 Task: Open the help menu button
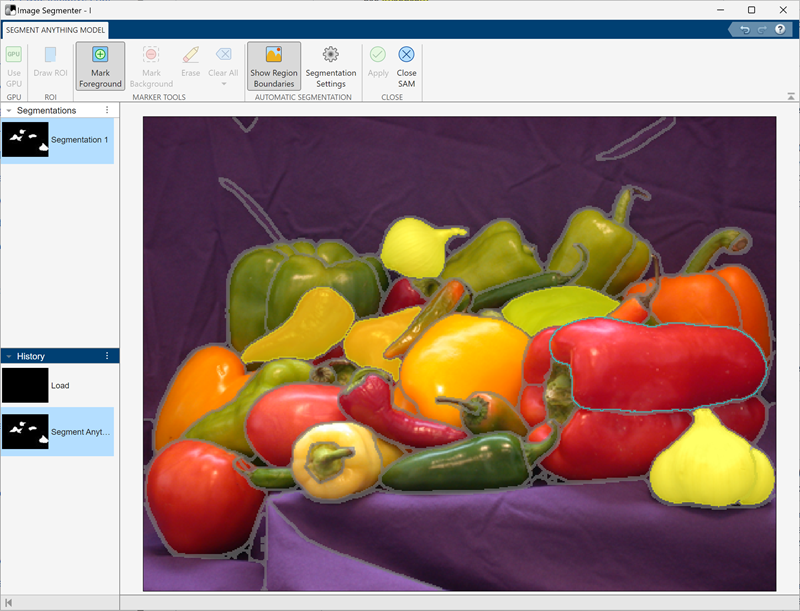(x=782, y=31)
